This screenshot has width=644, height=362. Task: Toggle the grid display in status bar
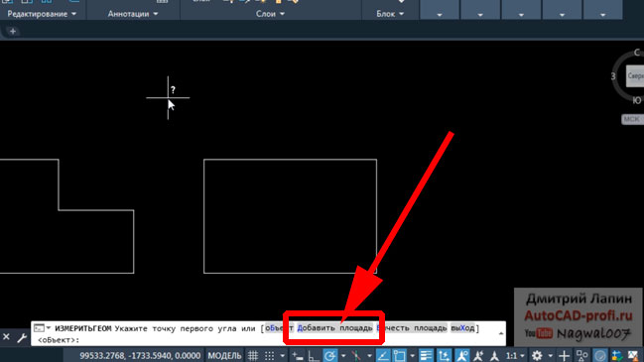point(253,355)
